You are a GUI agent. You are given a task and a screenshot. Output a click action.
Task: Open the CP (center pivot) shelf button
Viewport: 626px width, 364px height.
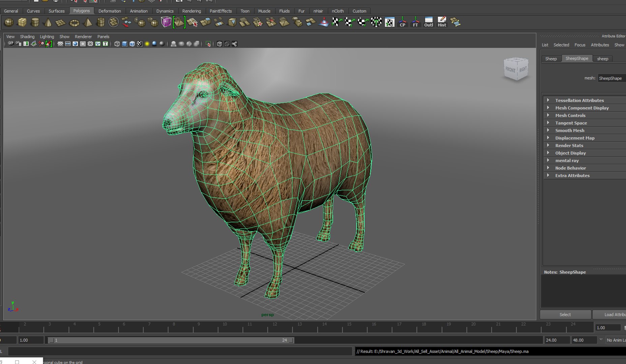[x=403, y=23]
